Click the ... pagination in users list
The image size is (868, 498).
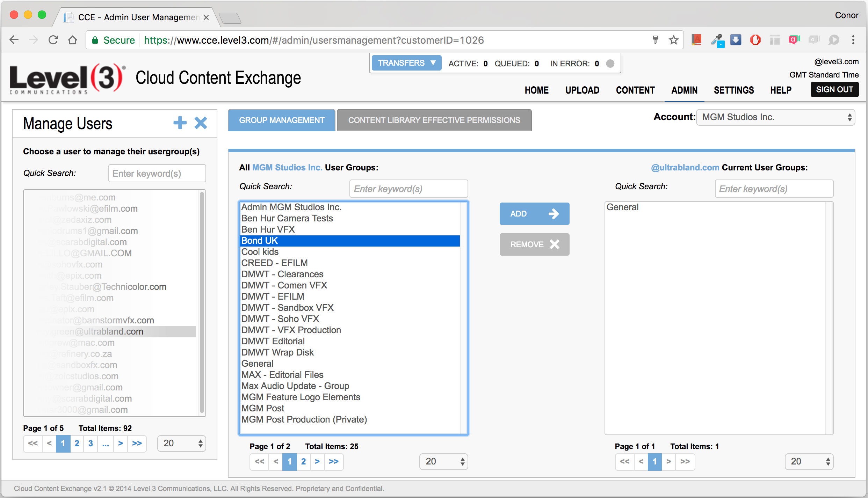coord(106,444)
